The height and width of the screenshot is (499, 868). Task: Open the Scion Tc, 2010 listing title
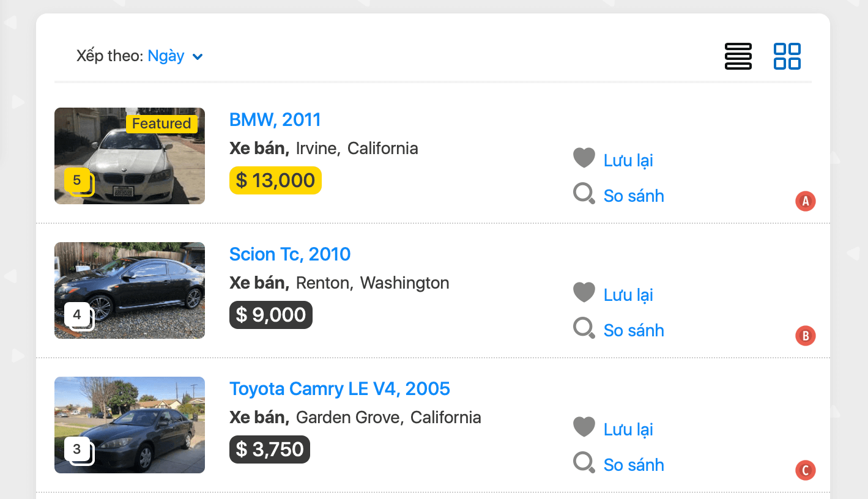pos(290,254)
